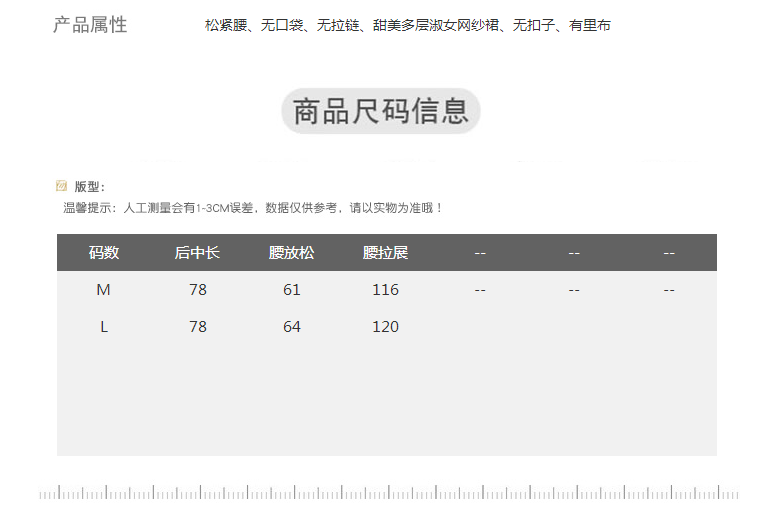Click the 后中长 value 78 in M row
The image size is (778, 530).
tap(197, 290)
